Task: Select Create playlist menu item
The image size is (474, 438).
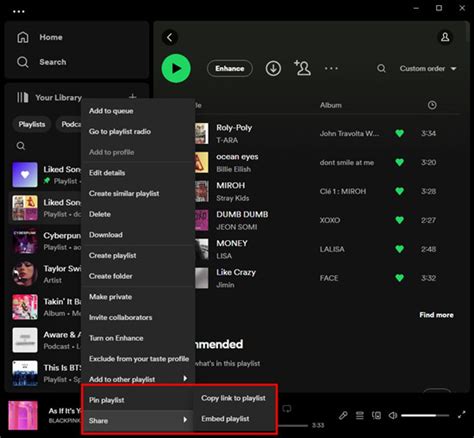Action: click(x=138, y=255)
